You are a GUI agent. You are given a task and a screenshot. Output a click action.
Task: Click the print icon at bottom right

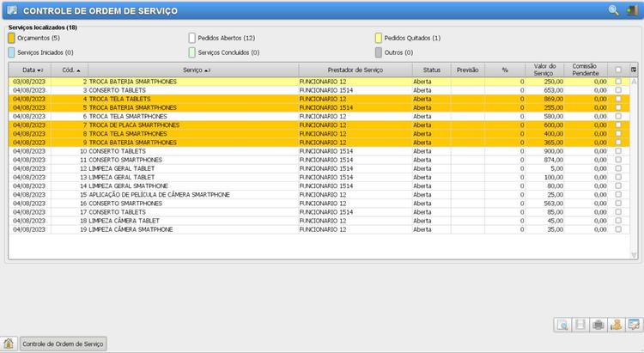tap(598, 325)
